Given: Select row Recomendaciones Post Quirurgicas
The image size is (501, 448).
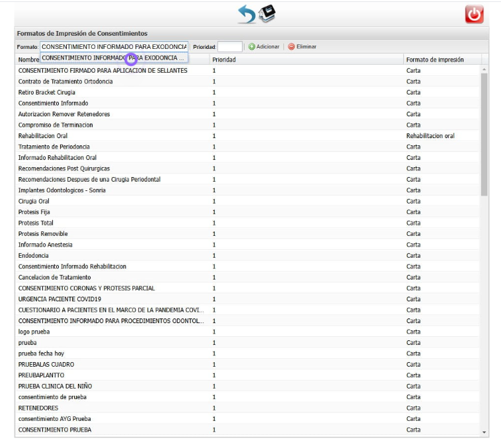Looking at the screenshot, I should pos(248,168).
